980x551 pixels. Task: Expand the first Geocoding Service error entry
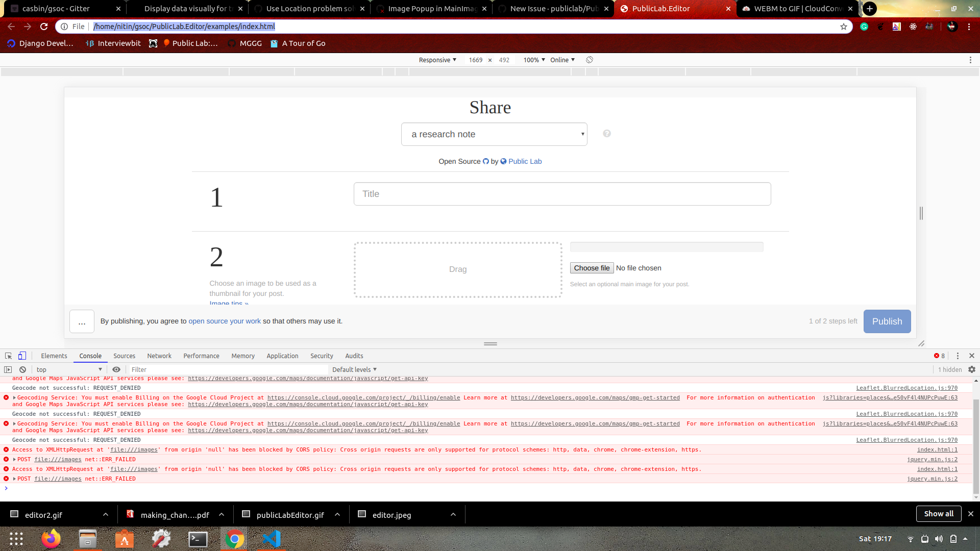click(x=14, y=397)
